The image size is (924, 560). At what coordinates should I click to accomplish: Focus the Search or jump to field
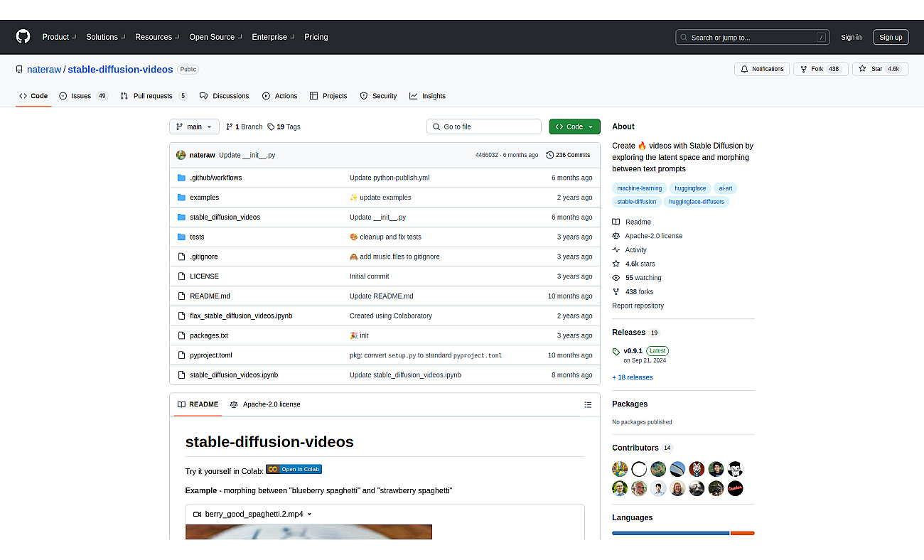pyautogui.click(x=752, y=38)
